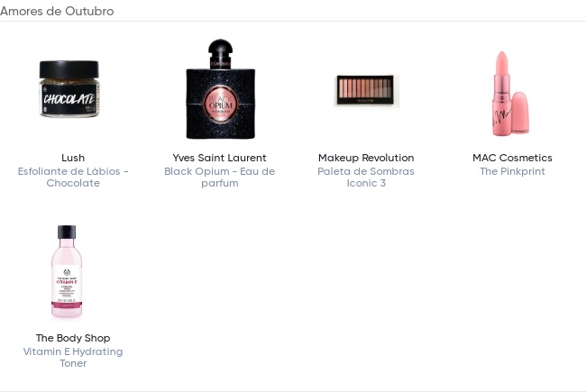Screen dimensions: 586x392
Task: Open the Lush chocolate lip scrub jar image
Action: coord(69,89)
